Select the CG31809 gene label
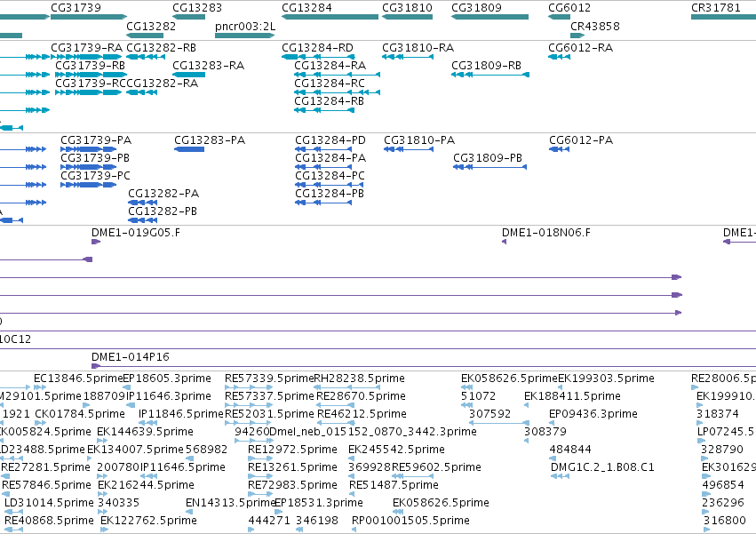Image resolution: width=756 pixels, height=534 pixels. (476, 8)
